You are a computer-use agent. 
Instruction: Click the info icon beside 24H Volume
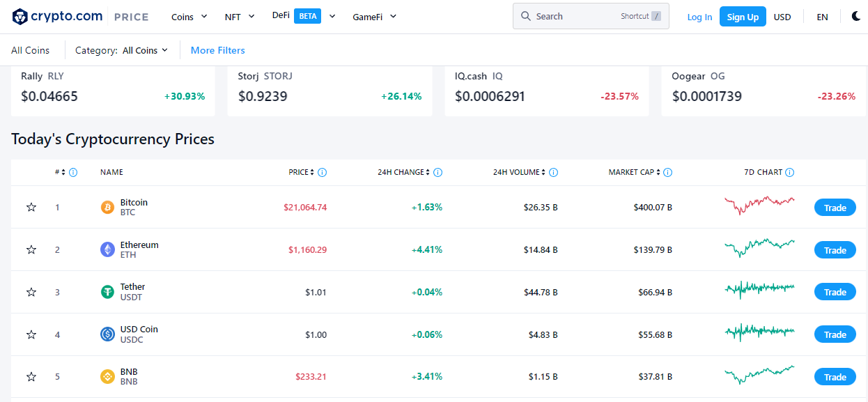554,172
